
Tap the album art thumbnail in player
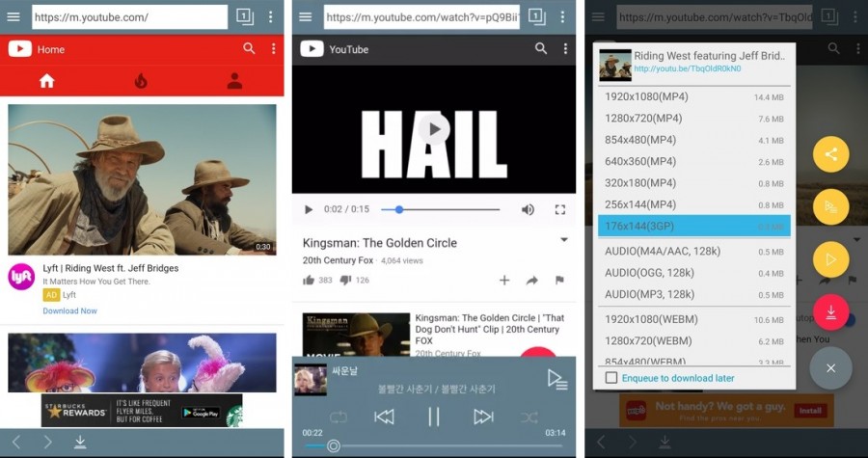tap(310, 380)
